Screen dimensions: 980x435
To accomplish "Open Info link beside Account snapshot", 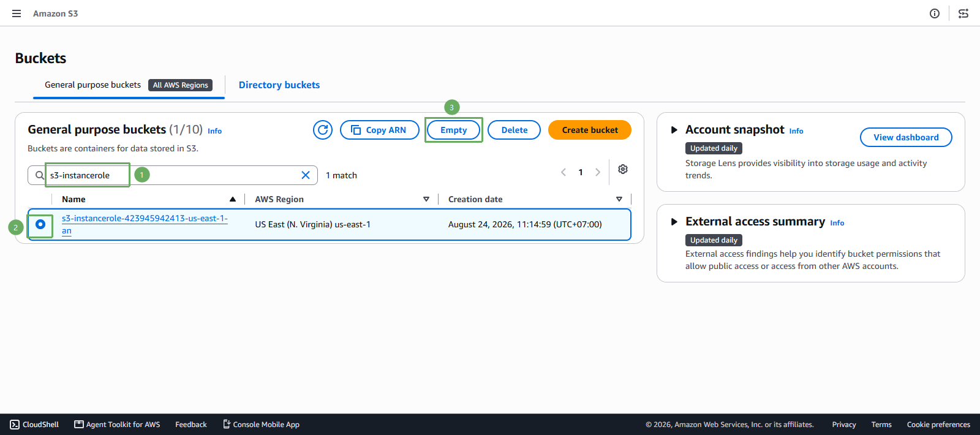I will 796,131.
